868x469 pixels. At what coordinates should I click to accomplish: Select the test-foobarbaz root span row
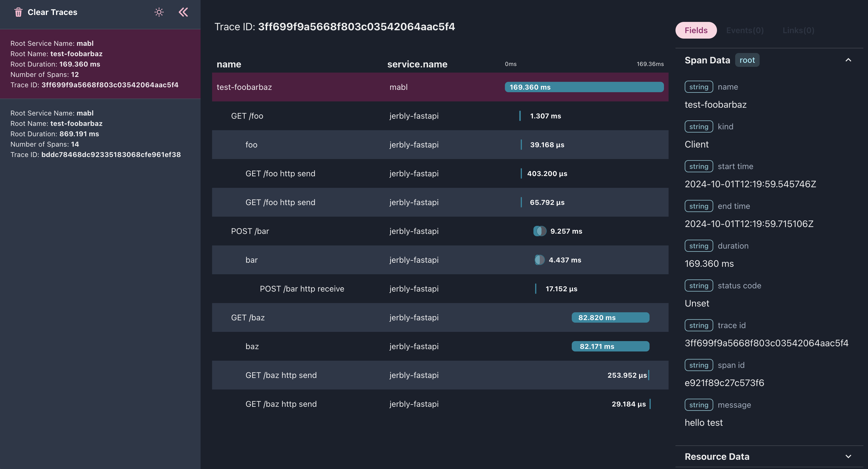tap(440, 87)
